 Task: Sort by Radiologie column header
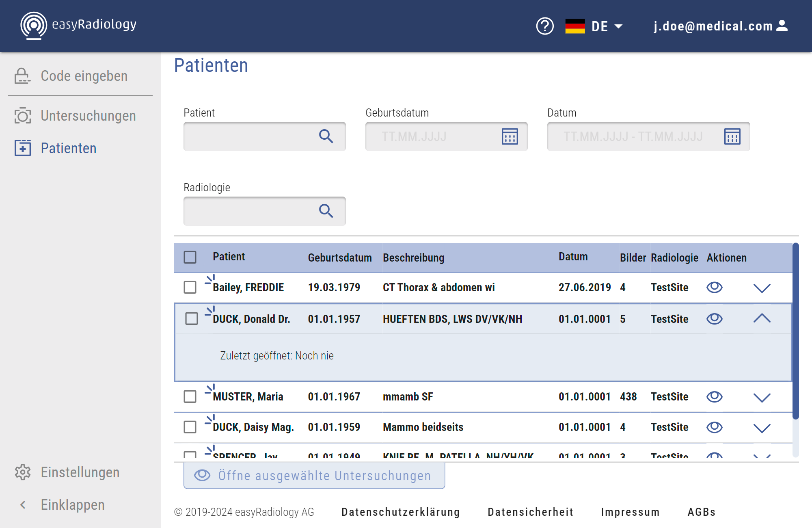674,258
